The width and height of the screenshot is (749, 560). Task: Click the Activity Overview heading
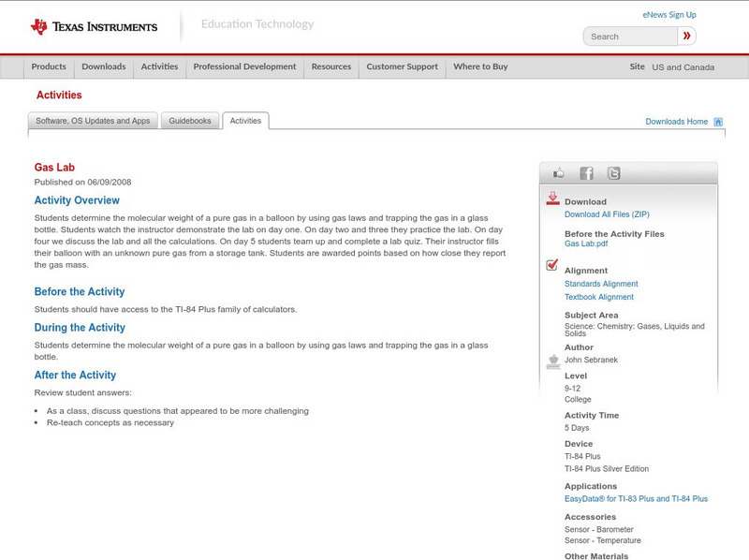click(x=77, y=200)
